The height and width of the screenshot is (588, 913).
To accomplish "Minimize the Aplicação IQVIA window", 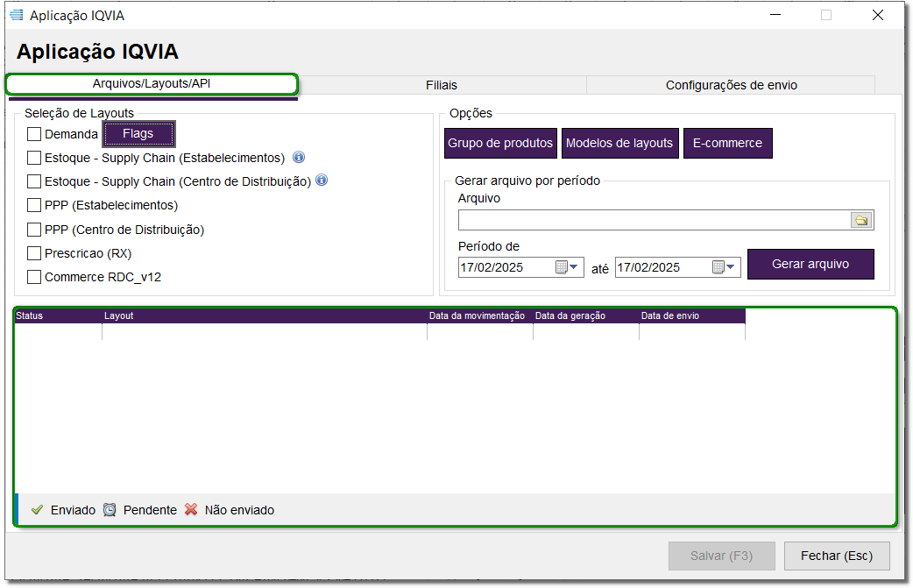I will pyautogui.click(x=775, y=15).
